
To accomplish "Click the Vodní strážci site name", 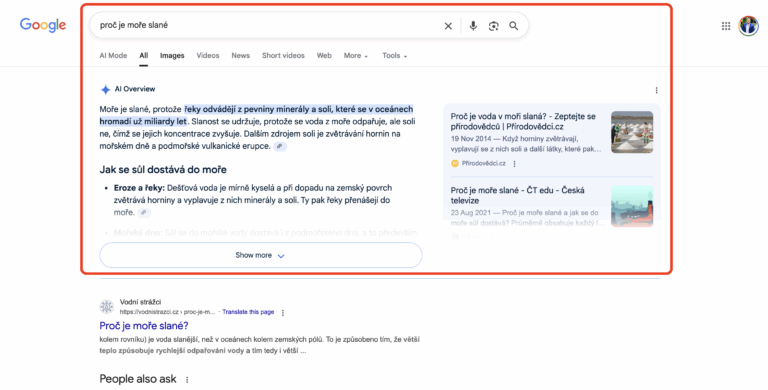I will pos(140,302).
